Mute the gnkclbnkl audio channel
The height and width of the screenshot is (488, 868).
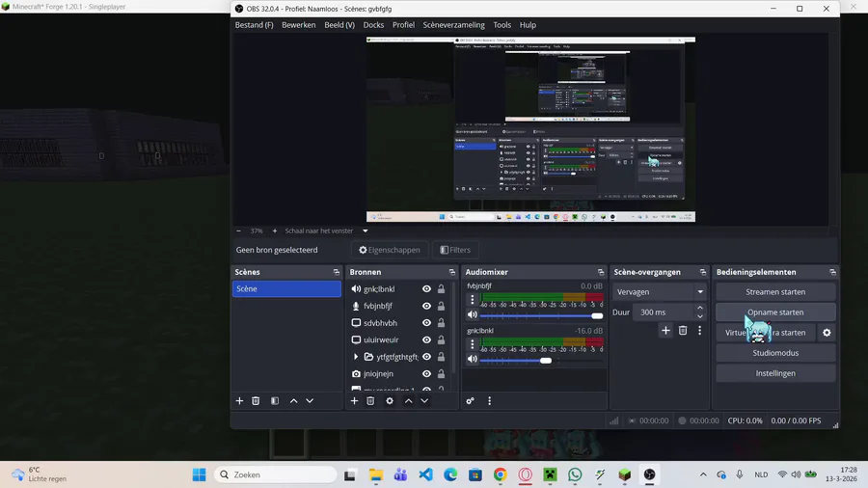click(473, 359)
